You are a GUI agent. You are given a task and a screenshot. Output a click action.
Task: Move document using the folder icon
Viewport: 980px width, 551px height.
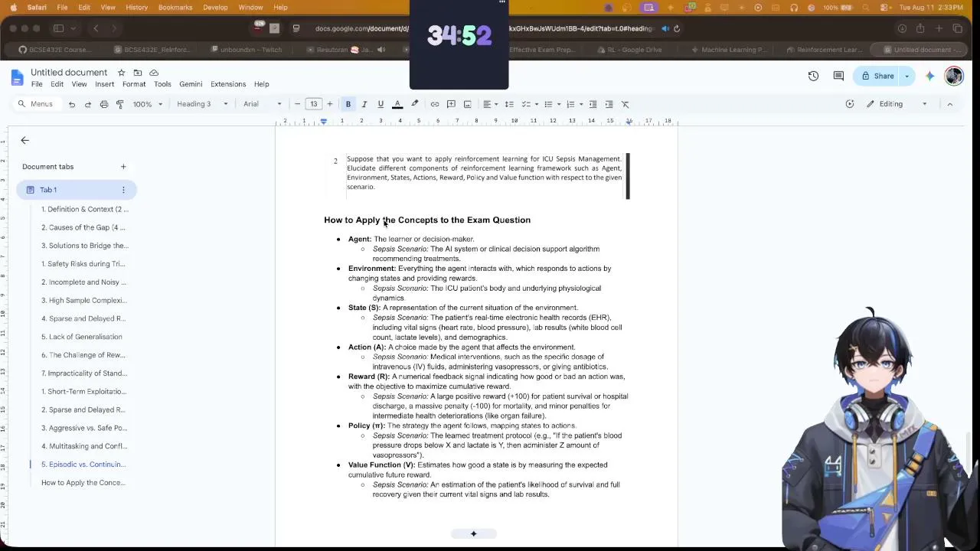pos(138,73)
